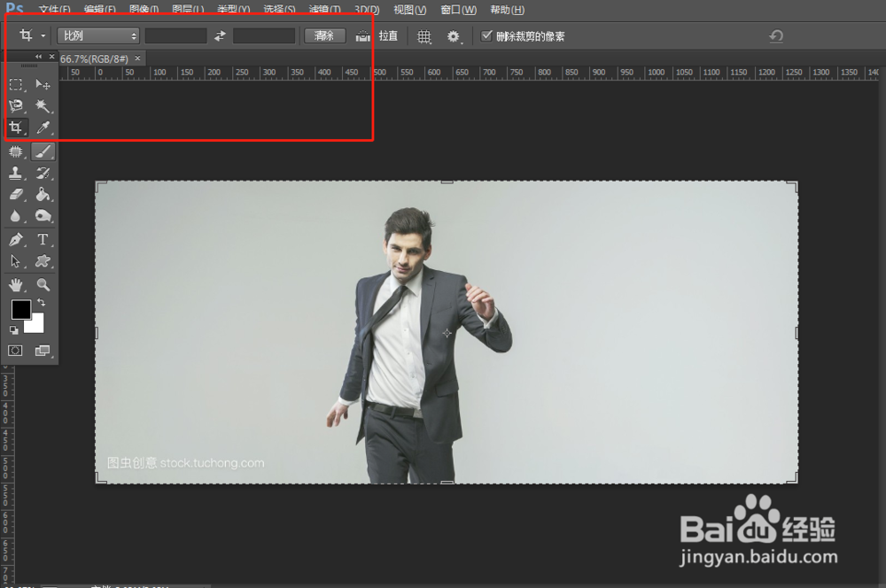Toggle Quick Mask mode

15,351
